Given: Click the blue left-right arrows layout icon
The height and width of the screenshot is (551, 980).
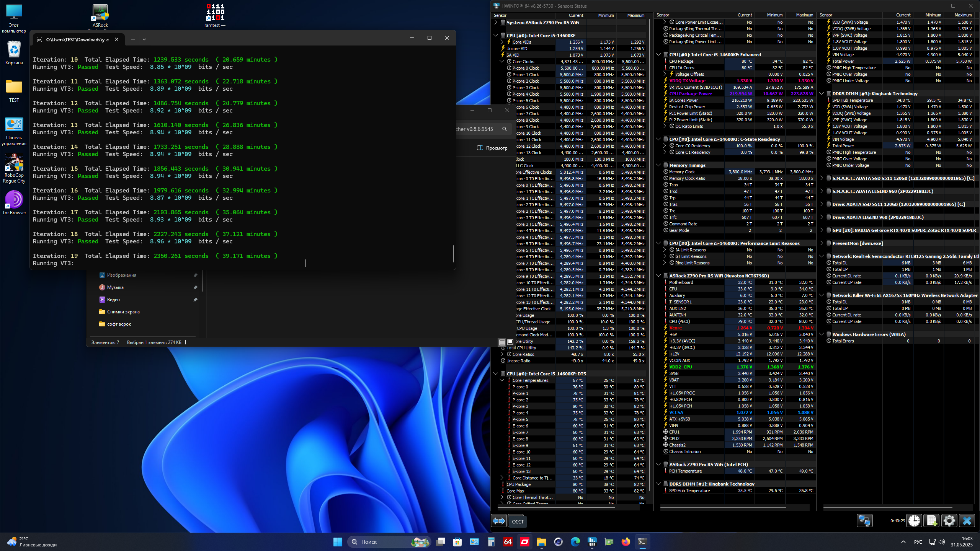Looking at the screenshot, I should (499, 521).
